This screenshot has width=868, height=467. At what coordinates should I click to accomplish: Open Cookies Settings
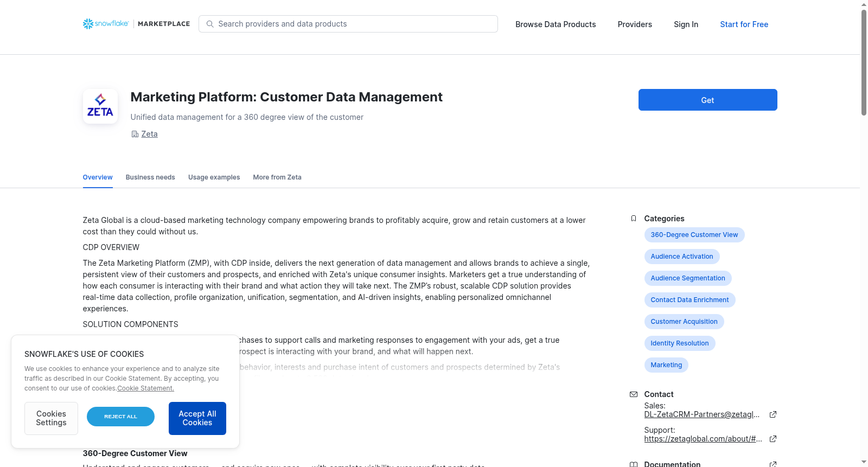[51, 418]
